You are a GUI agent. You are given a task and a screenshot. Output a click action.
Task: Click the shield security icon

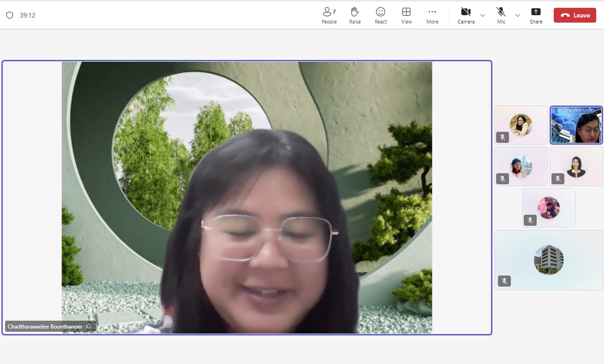click(x=10, y=15)
